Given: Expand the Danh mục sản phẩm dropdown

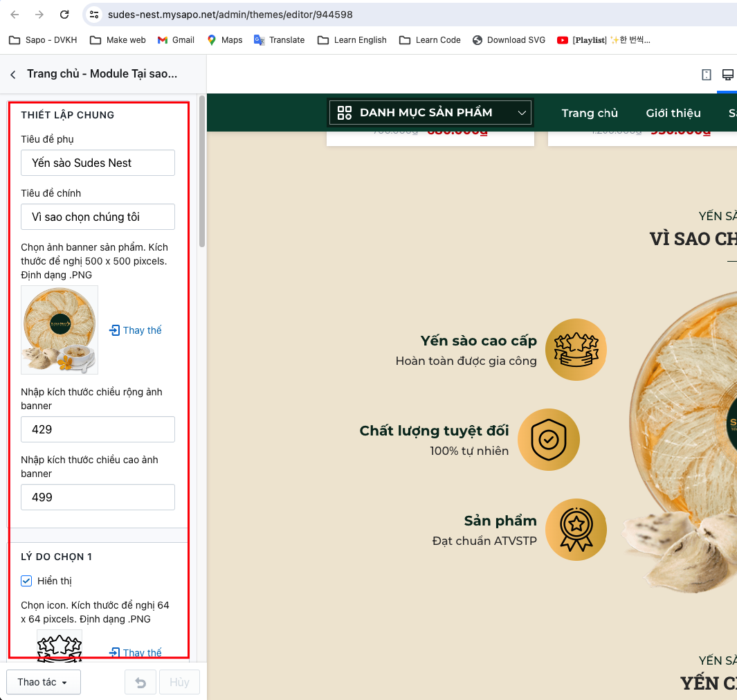Looking at the screenshot, I should 430,112.
